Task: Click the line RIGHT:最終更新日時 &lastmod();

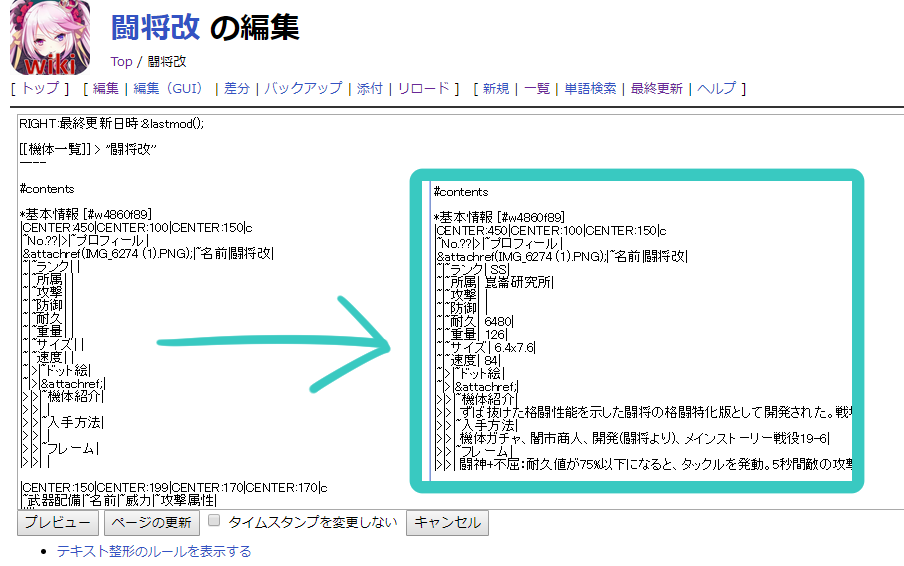Action: [x=111, y=124]
